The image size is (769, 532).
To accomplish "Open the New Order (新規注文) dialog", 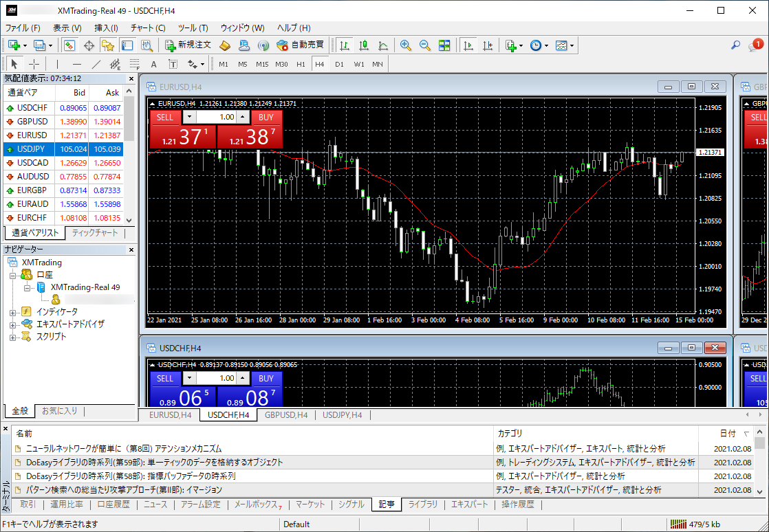I will [188, 45].
